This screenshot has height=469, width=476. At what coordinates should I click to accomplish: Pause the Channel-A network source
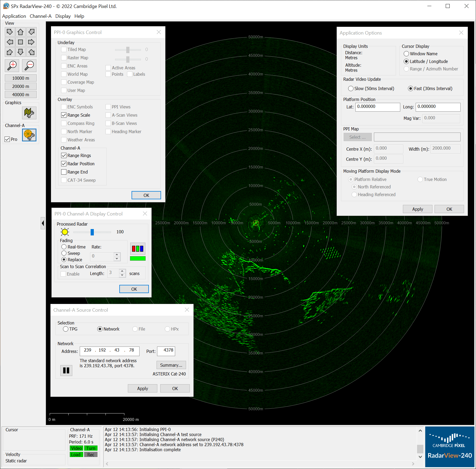pyautogui.click(x=66, y=370)
